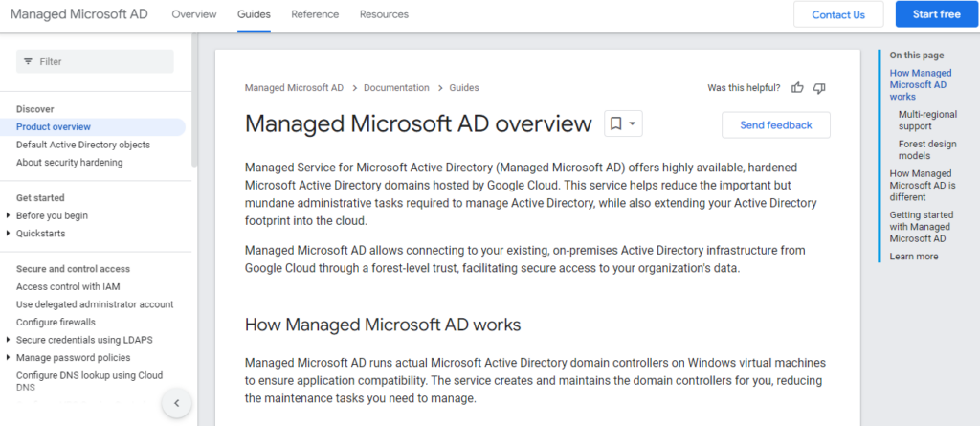Viewport: 980px width, 426px height.
Task: Expand Manage password policies section
Action: pos(8,358)
